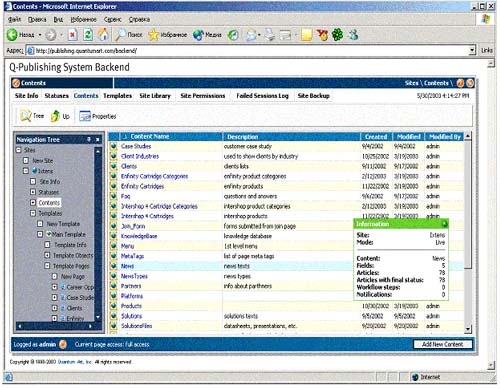Sort by the Created column header
The width and height of the screenshot is (500, 389).
pos(376,137)
